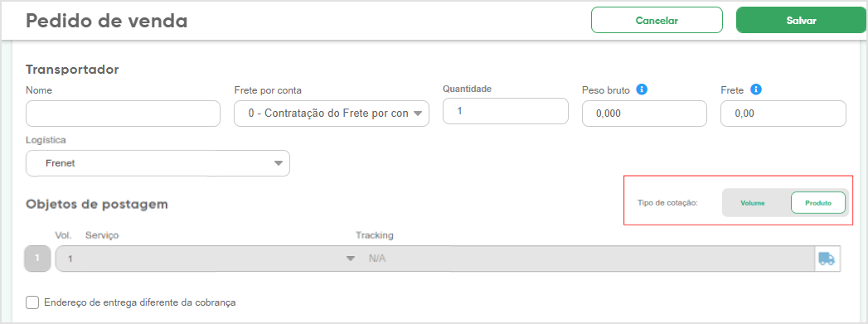Save the order with Salvar
Viewport: 868px width, 324px height.
(802, 21)
